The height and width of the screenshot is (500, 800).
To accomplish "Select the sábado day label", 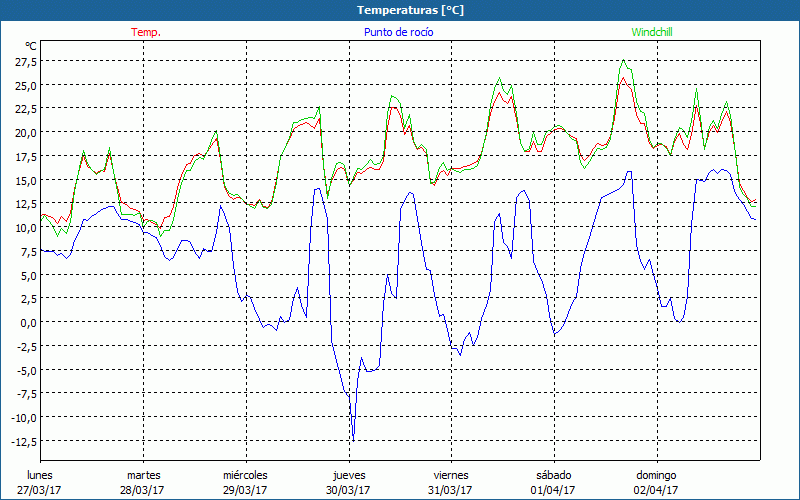I will pyautogui.click(x=553, y=475).
